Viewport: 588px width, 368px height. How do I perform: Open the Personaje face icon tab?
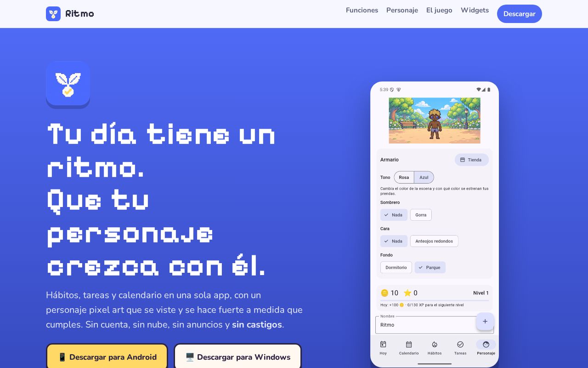click(x=486, y=345)
